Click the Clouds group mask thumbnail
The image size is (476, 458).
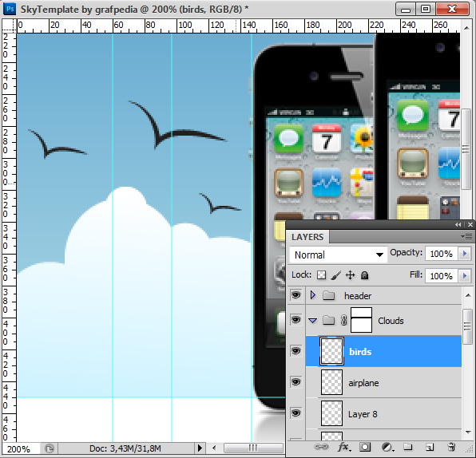point(361,320)
